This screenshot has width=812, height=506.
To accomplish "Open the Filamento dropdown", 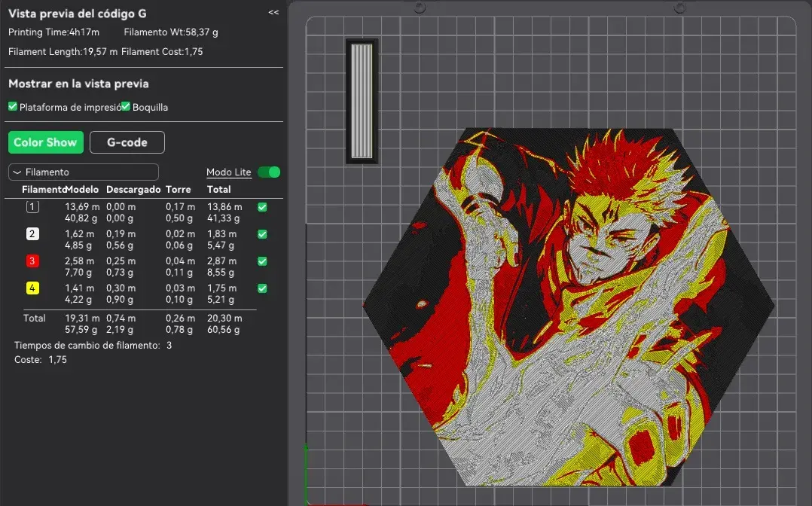I will 84,172.
